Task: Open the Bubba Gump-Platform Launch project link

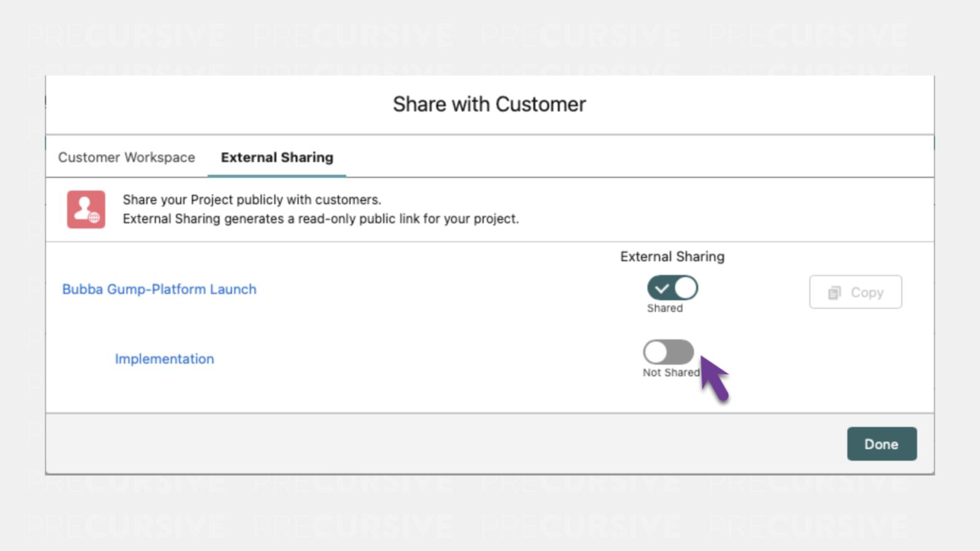Action: [159, 289]
